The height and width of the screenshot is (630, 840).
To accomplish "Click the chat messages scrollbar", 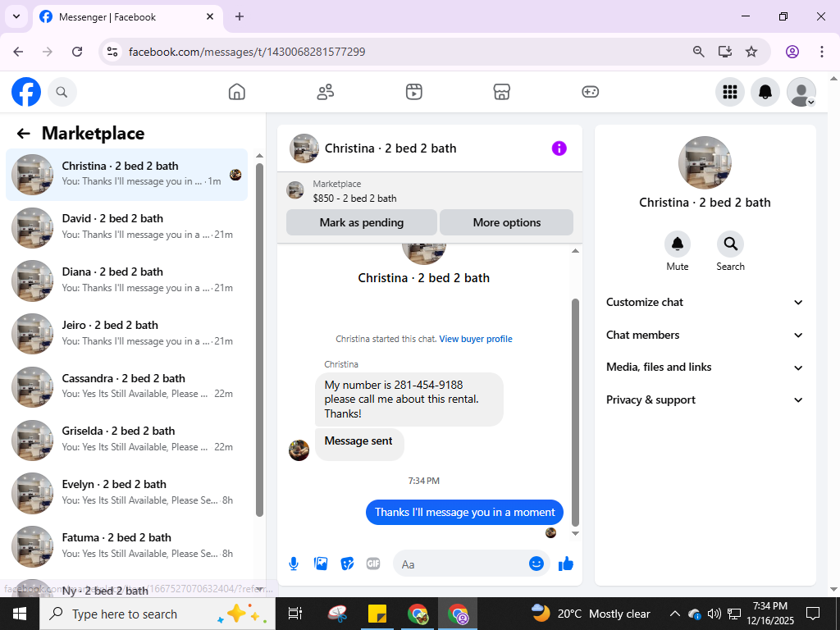I will coord(575,413).
